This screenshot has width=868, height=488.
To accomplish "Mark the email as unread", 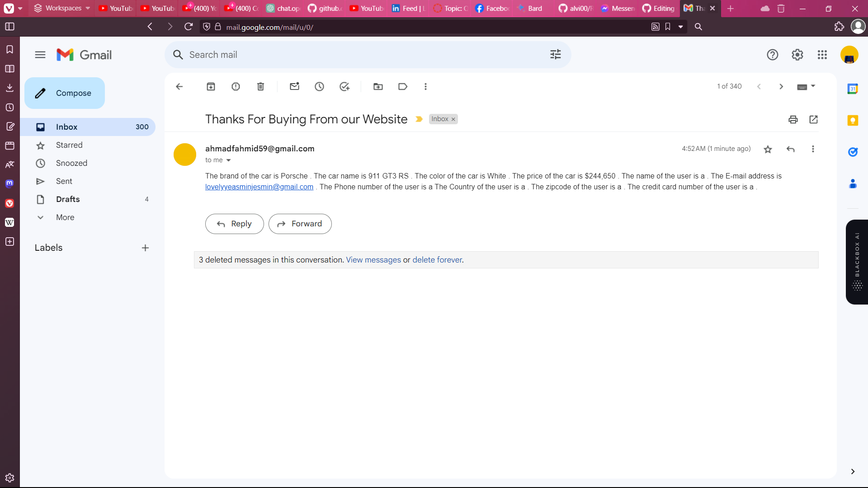I will (x=294, y=86).
